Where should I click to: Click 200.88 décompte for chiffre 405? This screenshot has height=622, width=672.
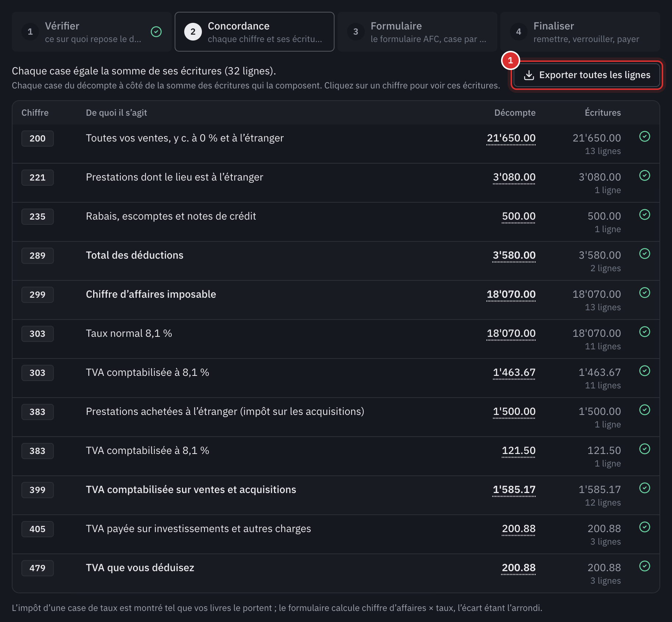(519, 529)
